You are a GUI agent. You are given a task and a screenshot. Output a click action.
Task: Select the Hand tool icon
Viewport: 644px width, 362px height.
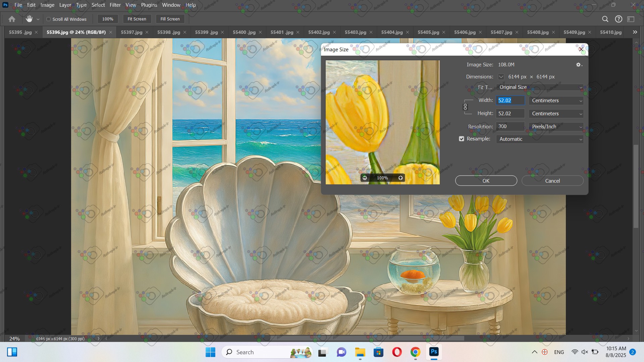29,19
